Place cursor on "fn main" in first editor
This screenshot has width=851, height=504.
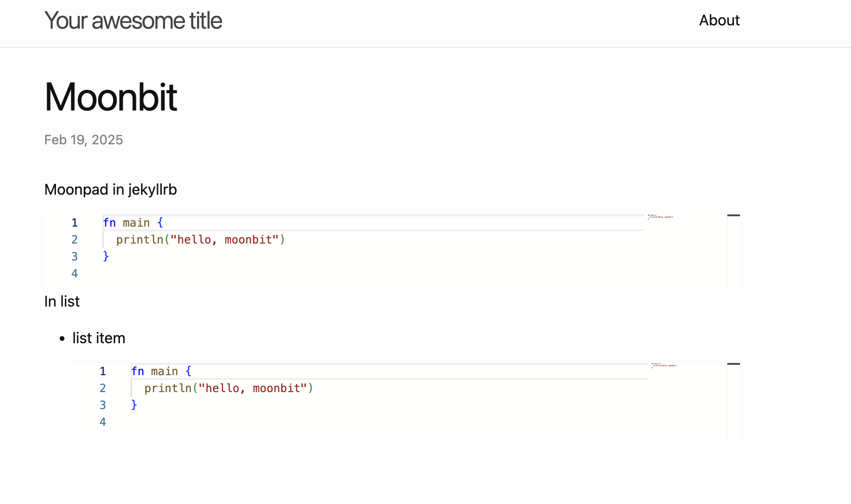[133, 223]
